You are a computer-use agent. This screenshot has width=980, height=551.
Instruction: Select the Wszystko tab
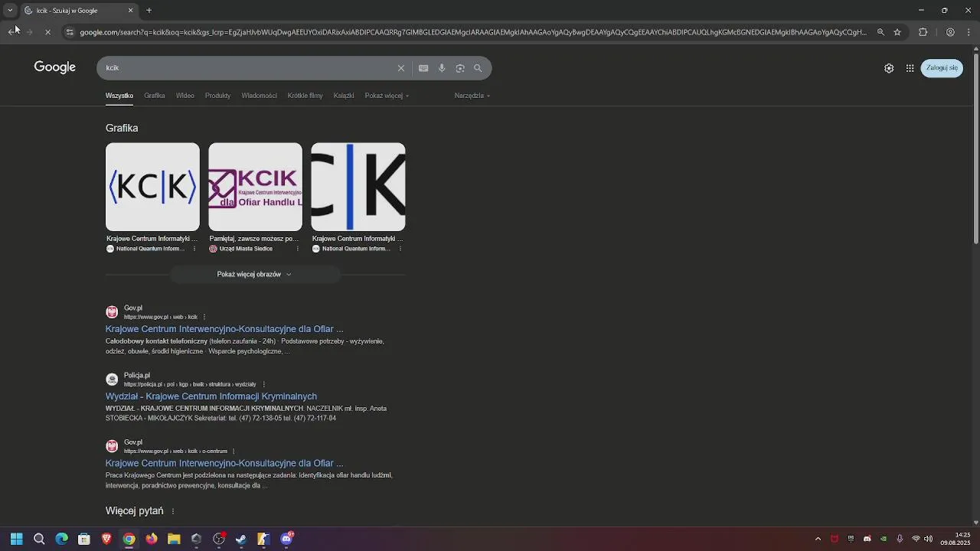[x=119, y=96]
